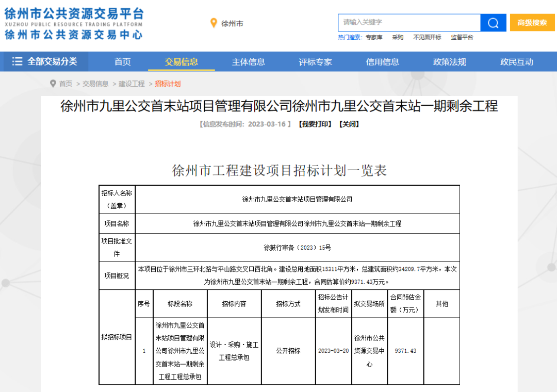The image size is (557, 392).
Task: Click 招标计划 in the breadcrumb
Action: [168, 84]
